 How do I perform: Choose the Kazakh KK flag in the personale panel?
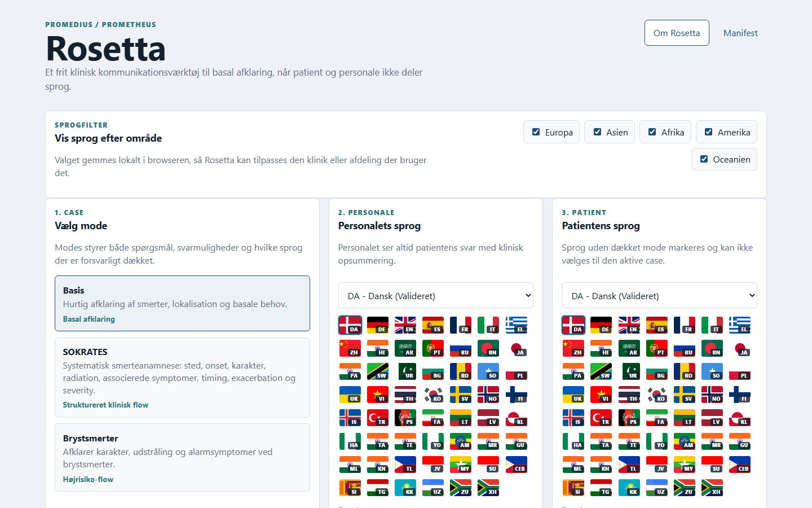point(405,488)
